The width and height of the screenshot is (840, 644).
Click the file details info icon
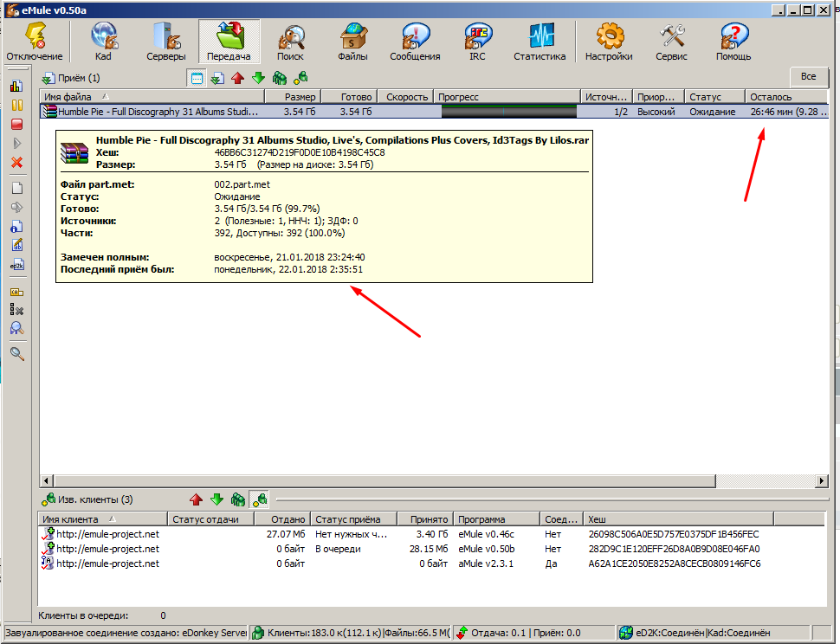click(16, 227)
